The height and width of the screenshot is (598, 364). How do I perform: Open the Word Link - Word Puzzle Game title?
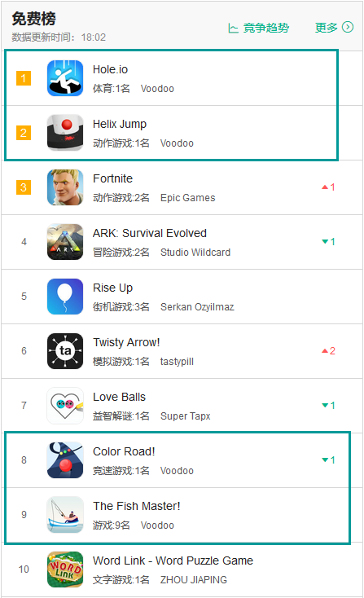coord(173,561)
